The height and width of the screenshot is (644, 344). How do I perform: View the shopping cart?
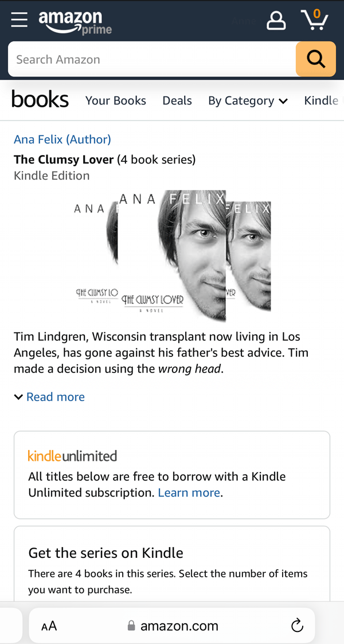pos(315,20)
